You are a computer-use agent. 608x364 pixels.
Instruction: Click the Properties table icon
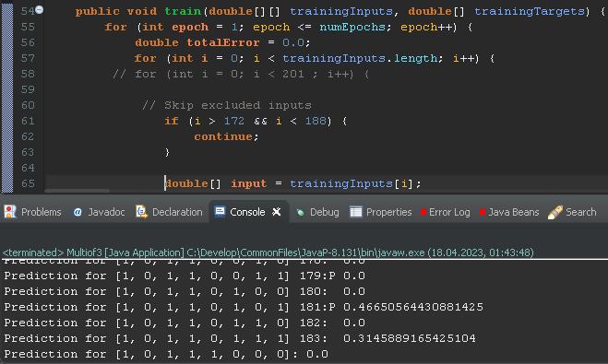[356, 212]
